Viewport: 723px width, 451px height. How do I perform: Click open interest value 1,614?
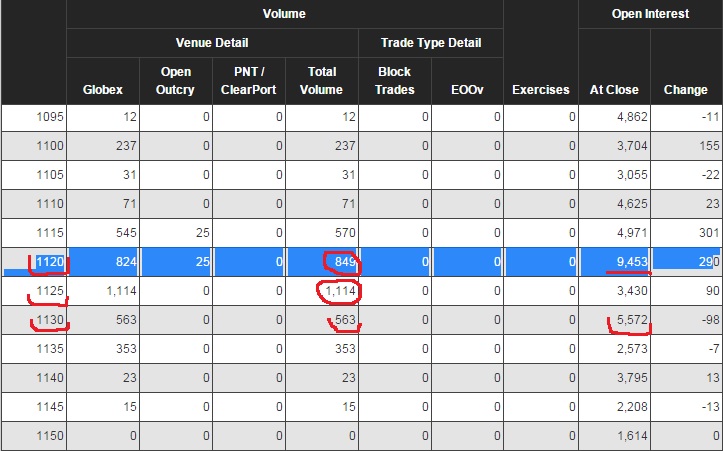[632, 436]
